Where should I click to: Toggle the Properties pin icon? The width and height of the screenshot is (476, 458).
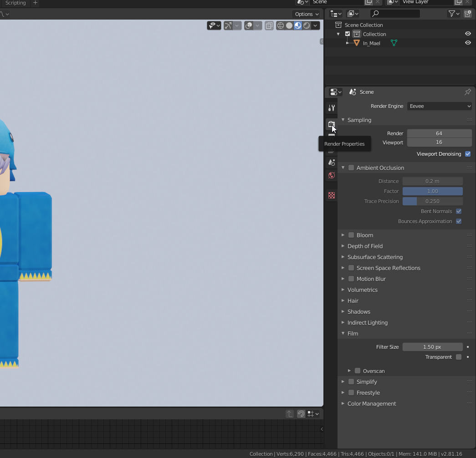coord(468,92)
